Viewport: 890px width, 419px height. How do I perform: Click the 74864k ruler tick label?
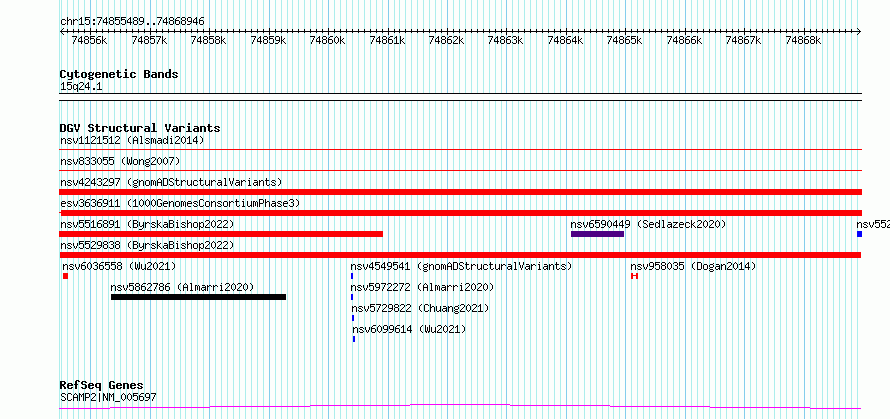click(565, 40)
